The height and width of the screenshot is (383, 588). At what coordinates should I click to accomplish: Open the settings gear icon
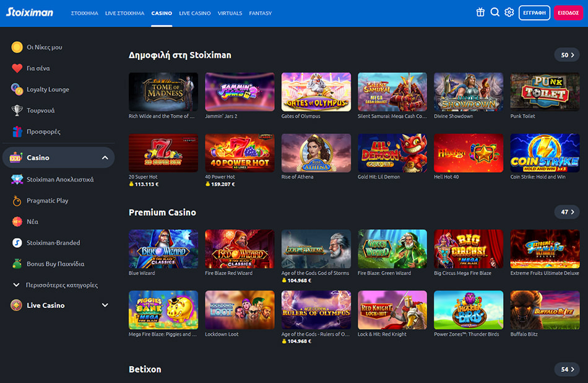pos(509,12)
